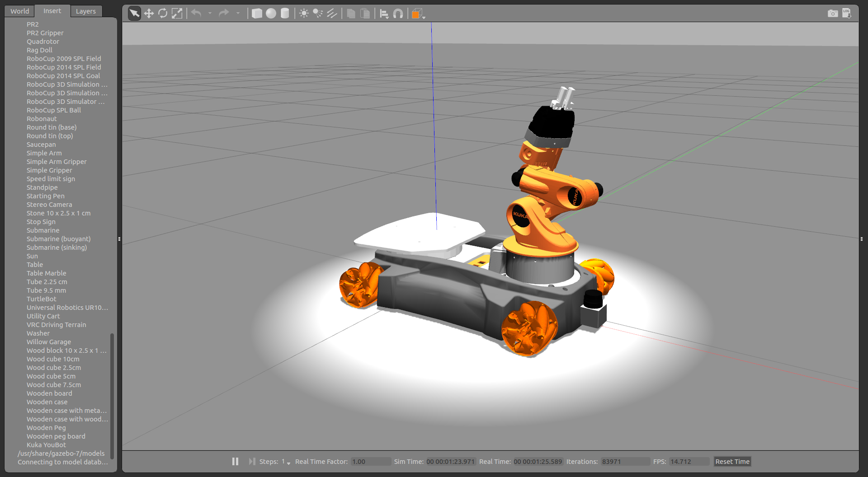Insert a sphere shape
Viewport: 868px width, 477px height.
click(271, 14)
